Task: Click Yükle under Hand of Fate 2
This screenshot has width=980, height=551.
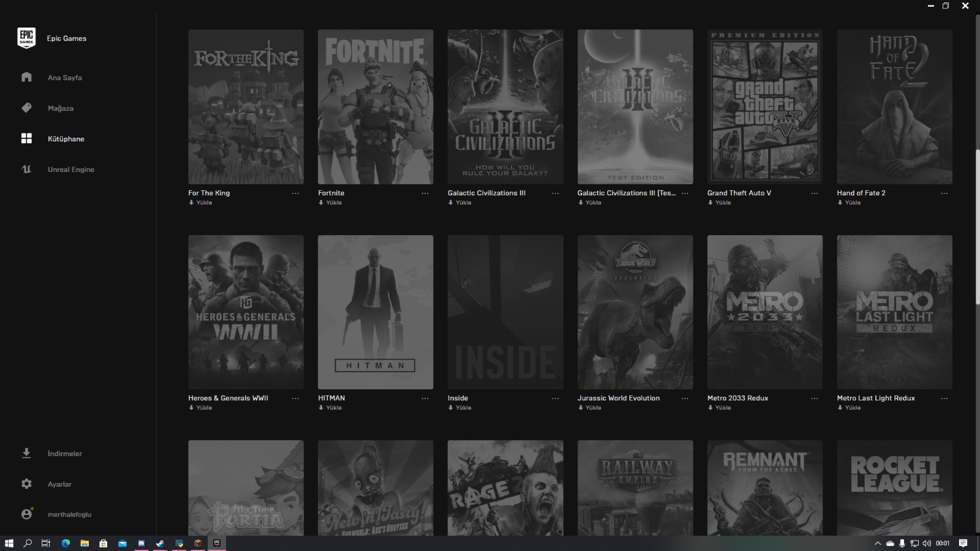Action: pos(850,203)
